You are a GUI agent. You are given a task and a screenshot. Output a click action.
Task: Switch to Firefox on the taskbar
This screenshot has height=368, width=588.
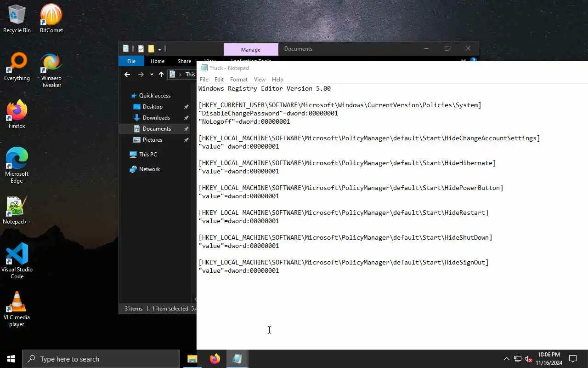click(215, 359)
